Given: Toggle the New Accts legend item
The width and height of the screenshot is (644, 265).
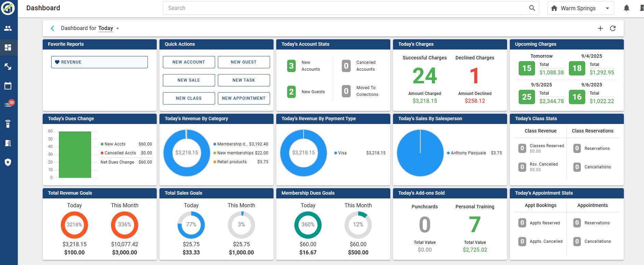Looking at the screenshot, I should point(113,144).
